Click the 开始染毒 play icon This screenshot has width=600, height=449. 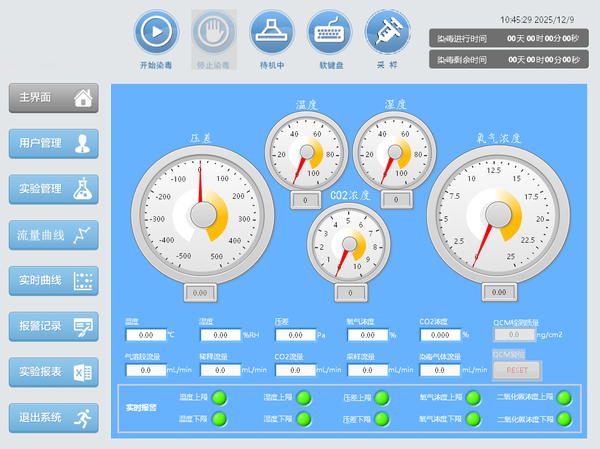tap(155, 32)
